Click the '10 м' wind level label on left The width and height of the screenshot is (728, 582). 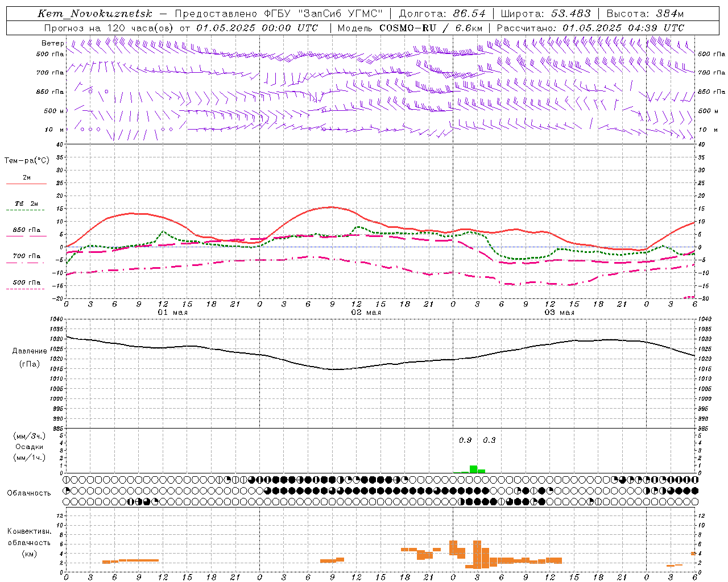54,130
